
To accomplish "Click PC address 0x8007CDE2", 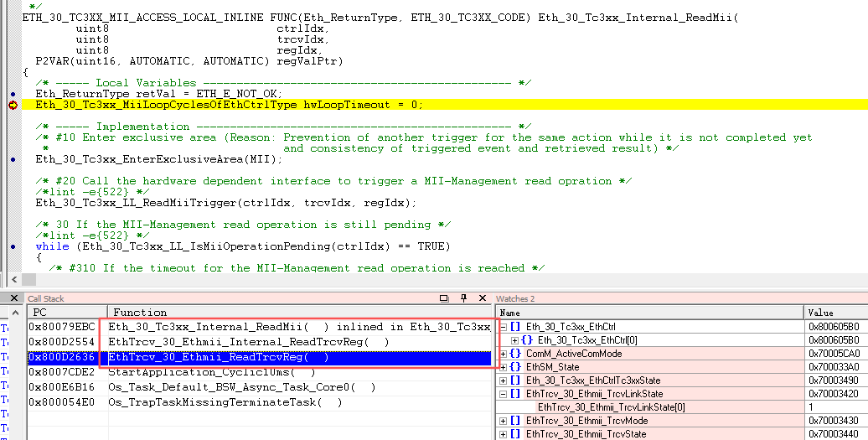I will 62,372.
